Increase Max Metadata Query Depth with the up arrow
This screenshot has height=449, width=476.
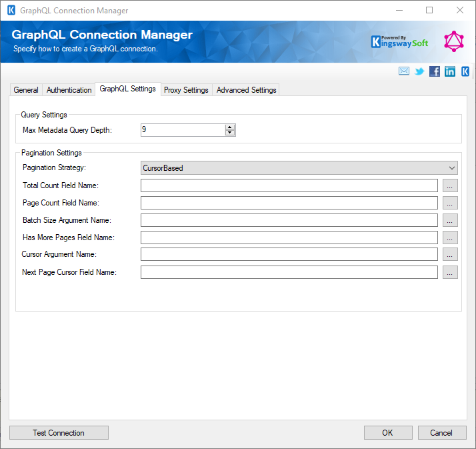tap(230, 127)
